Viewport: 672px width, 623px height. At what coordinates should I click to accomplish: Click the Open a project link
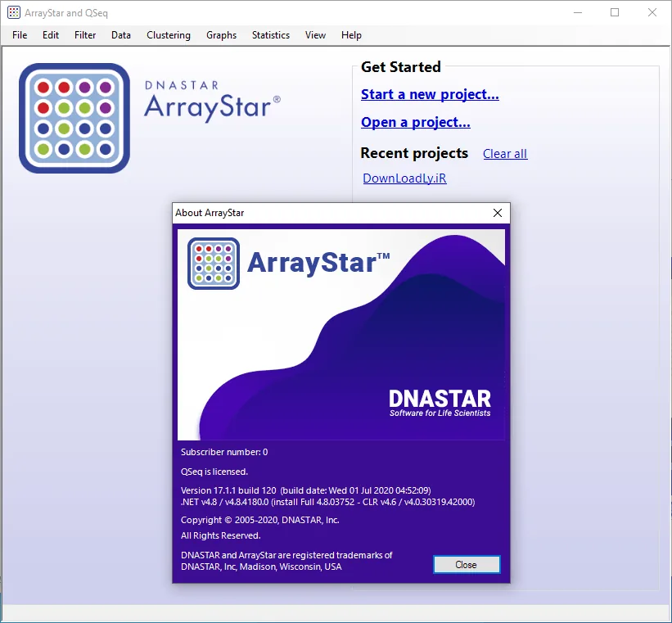click(415, 122)
